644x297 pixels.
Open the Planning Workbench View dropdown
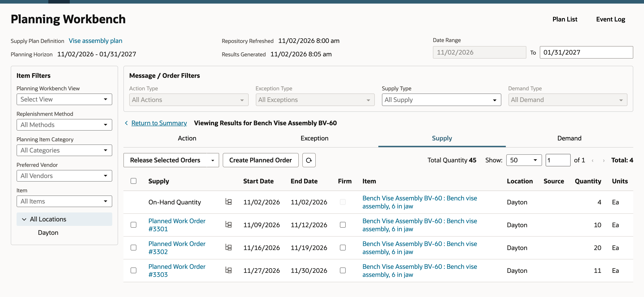coord(64,99)
